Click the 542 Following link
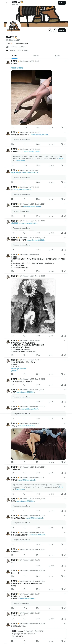Viewport: 72px width, 644px height. (x=11, y=50)
